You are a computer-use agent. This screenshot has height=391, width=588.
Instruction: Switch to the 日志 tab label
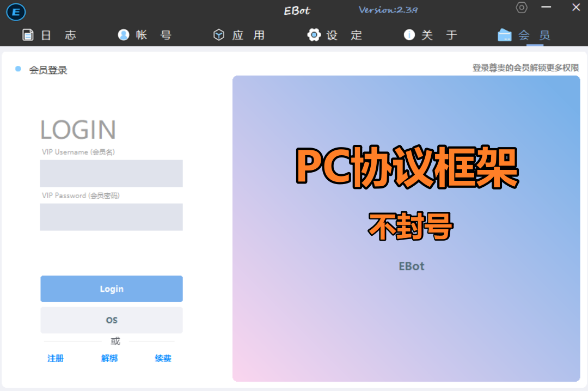click(x=59, y=35)
